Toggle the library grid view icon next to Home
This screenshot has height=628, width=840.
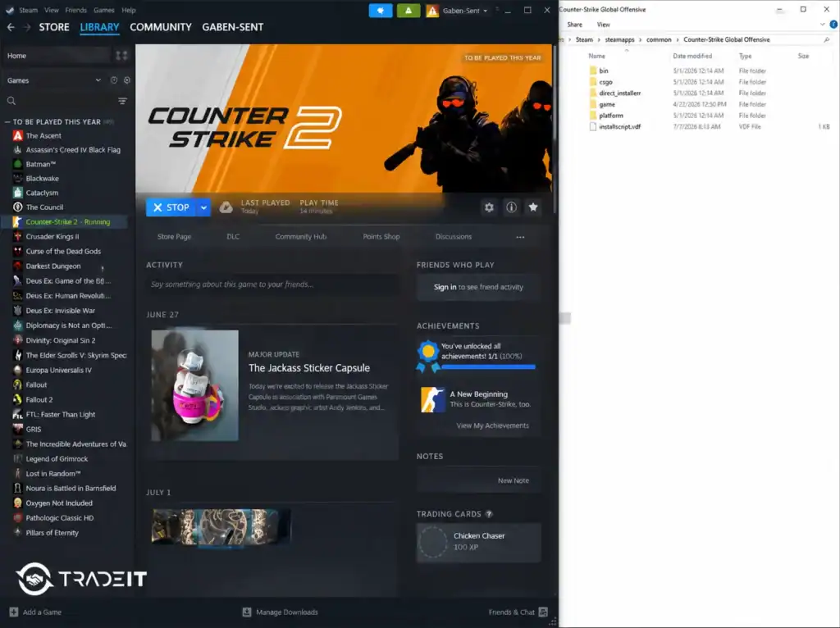point(121,55)
